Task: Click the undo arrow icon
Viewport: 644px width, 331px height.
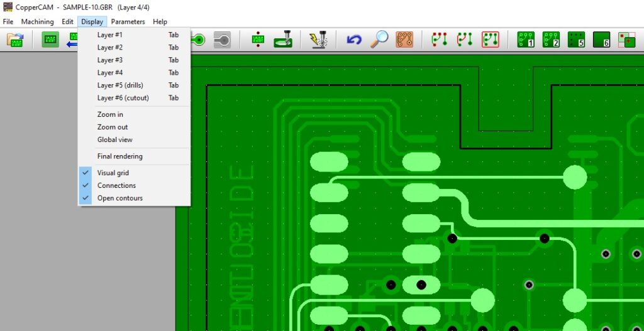Action: [354, 40]
